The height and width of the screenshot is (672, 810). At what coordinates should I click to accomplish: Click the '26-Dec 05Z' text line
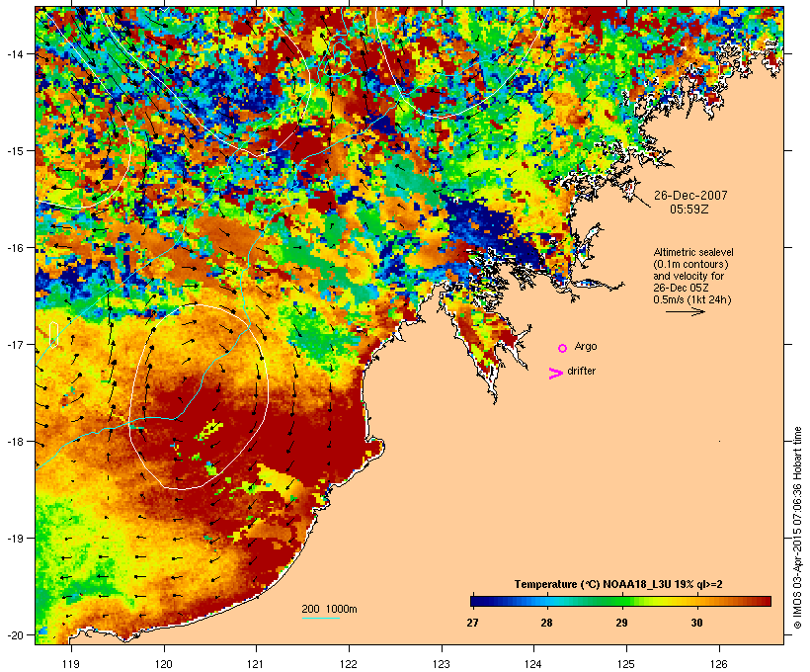[681, 288]
